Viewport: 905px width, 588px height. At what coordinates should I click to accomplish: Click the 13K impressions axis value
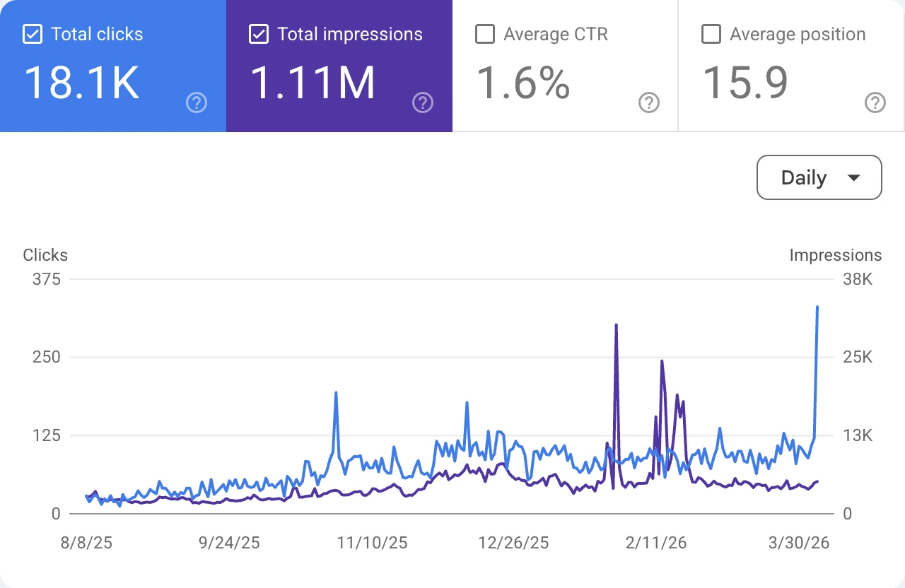858,435
